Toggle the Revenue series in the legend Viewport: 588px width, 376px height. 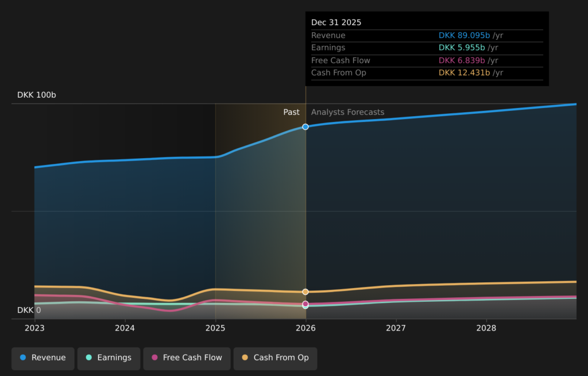click(43, 358)
